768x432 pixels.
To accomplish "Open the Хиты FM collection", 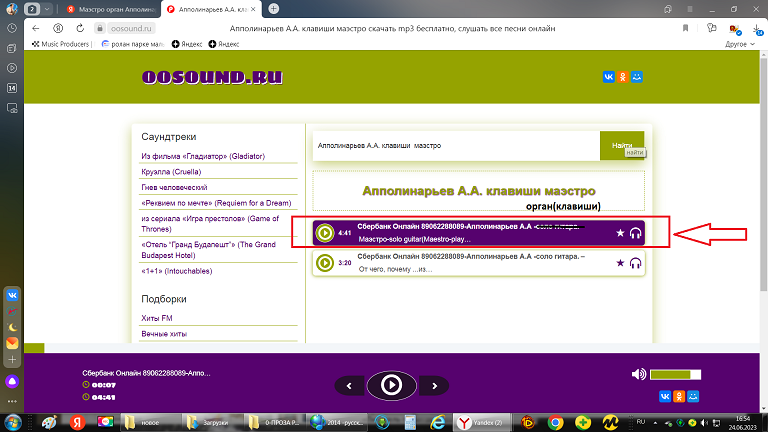I will 157,318.
